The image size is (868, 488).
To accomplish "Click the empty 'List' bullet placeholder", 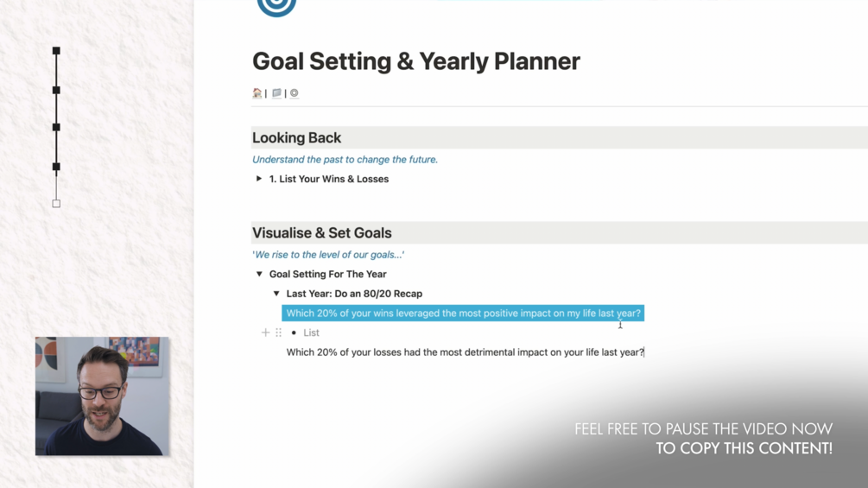I will (x=312, y=333).
